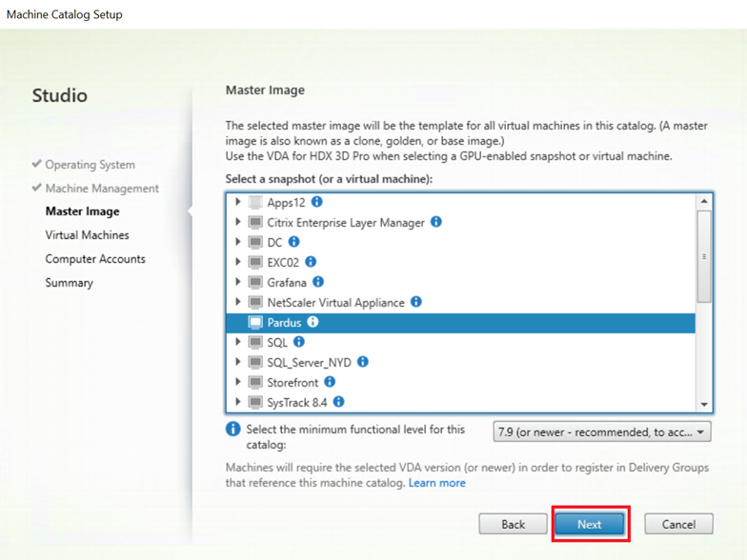Click the info icon beside SQL
747x560 pixels.
299,342
